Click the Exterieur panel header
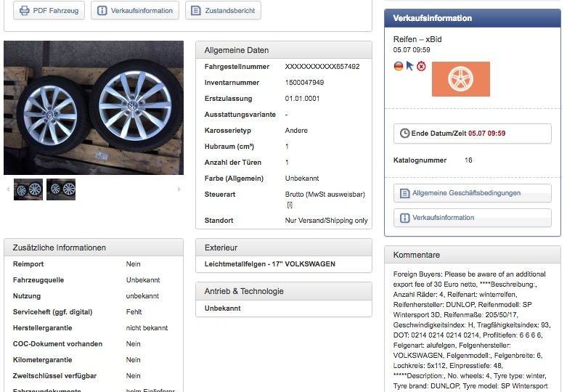 (x=284, y=248)
